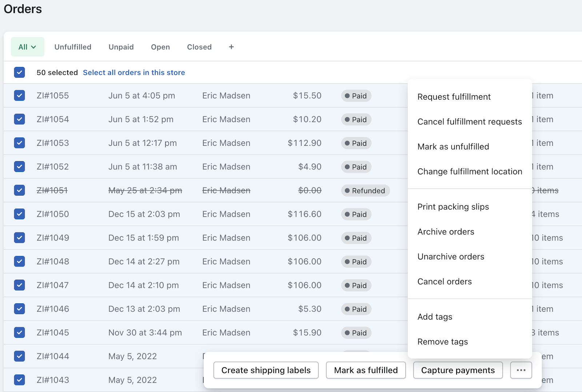Viewport: 582px width, 392px height.
Task: Open the Unpaid tab
Action: pos(121,47)
